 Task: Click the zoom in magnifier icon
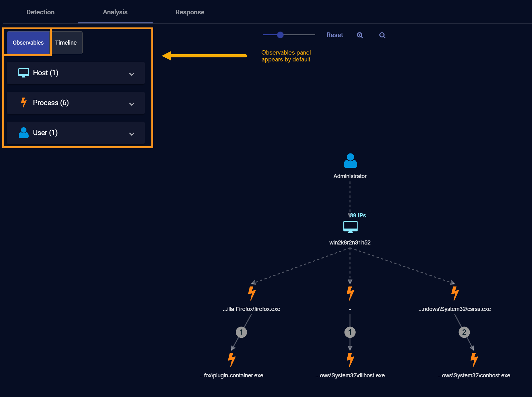click(x=360, y=35)
